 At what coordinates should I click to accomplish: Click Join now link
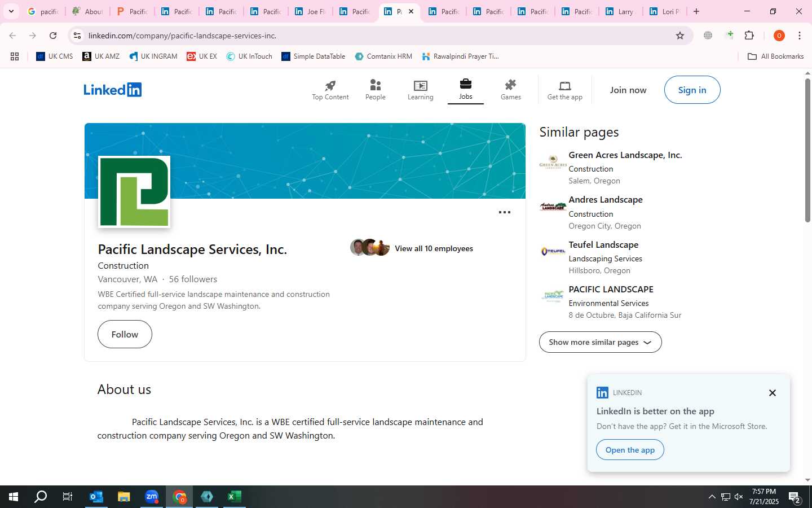pyautogui.click(x=628, y=90)
